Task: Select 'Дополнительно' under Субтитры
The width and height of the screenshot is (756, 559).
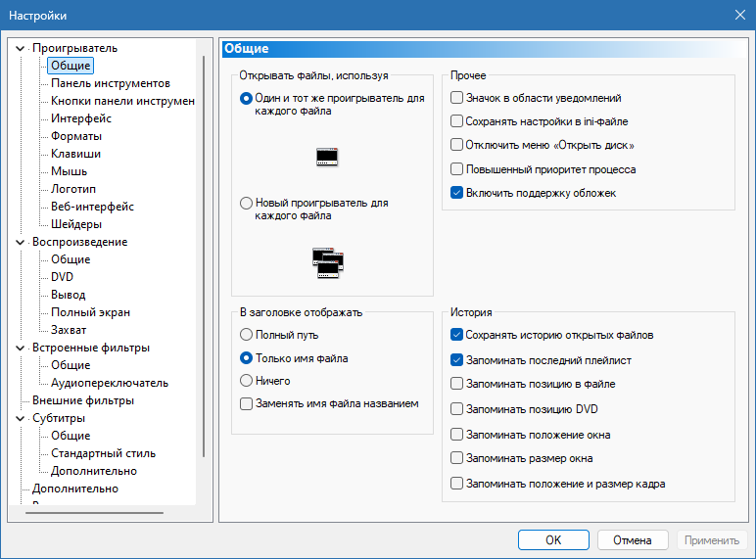Action: 94,471
